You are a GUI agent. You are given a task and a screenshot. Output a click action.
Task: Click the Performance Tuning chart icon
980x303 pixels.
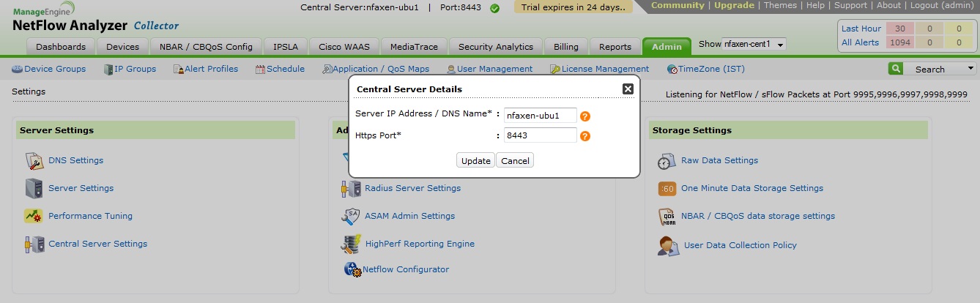[34, 216]
